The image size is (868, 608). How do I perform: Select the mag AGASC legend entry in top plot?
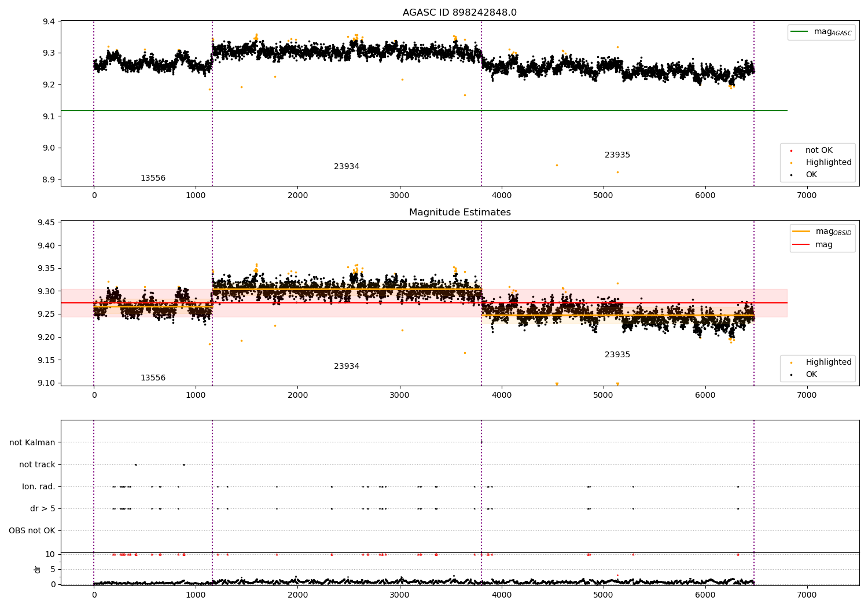point(821,32)
